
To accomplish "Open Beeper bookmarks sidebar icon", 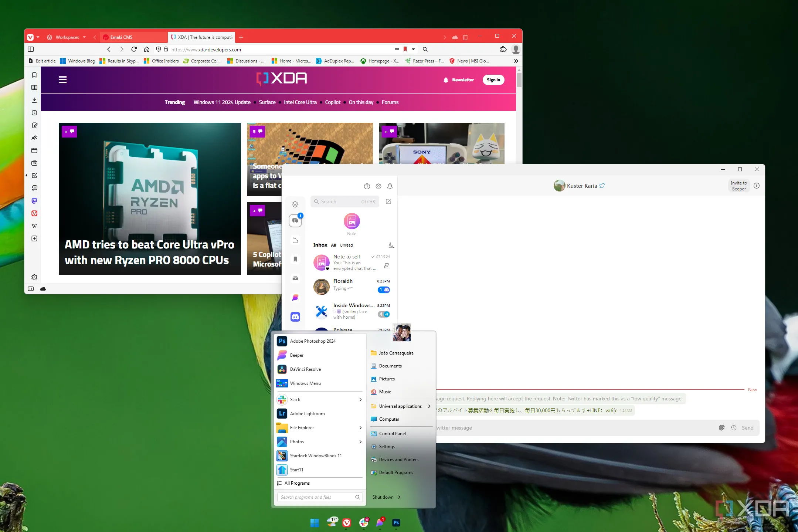I will tap(295, 259).
